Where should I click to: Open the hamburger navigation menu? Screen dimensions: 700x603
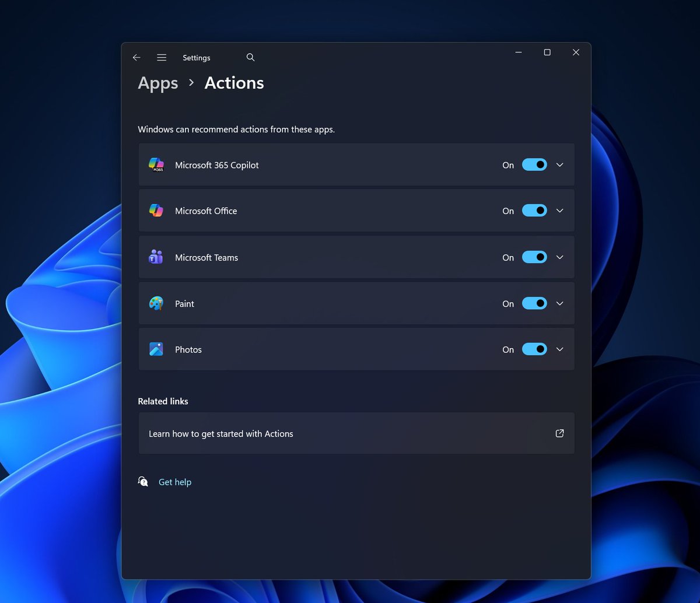click(162, 58)
